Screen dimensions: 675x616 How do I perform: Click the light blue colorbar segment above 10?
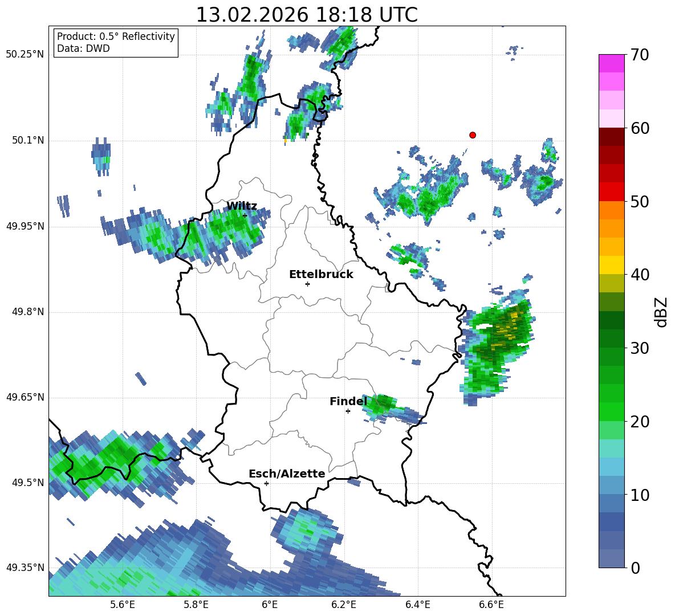pos(611,485)
